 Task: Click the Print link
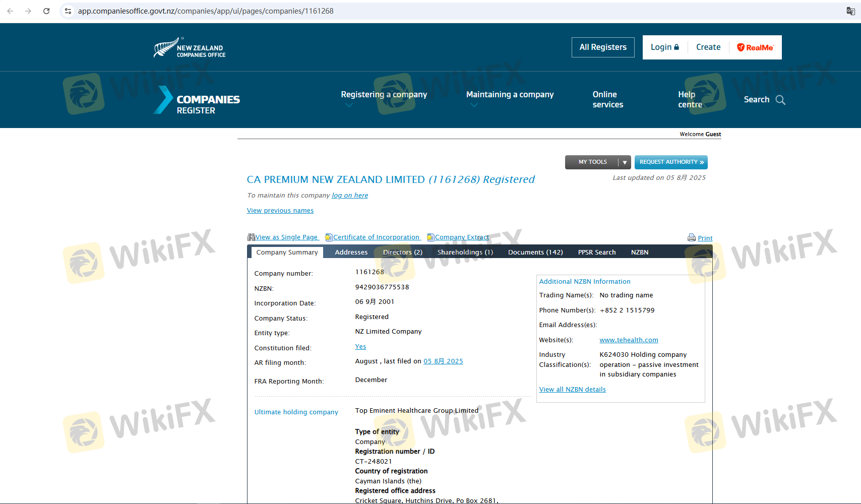coord(705,238)
